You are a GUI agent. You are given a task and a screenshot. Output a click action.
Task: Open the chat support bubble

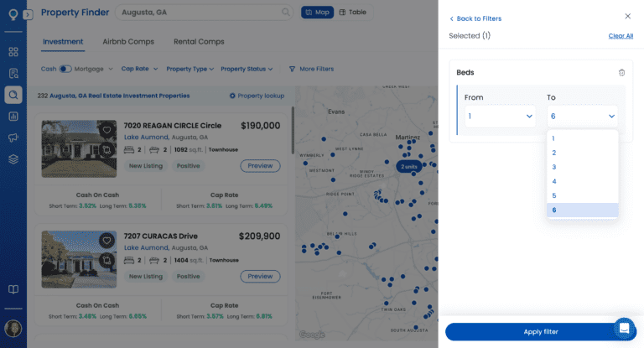[624, 328]
